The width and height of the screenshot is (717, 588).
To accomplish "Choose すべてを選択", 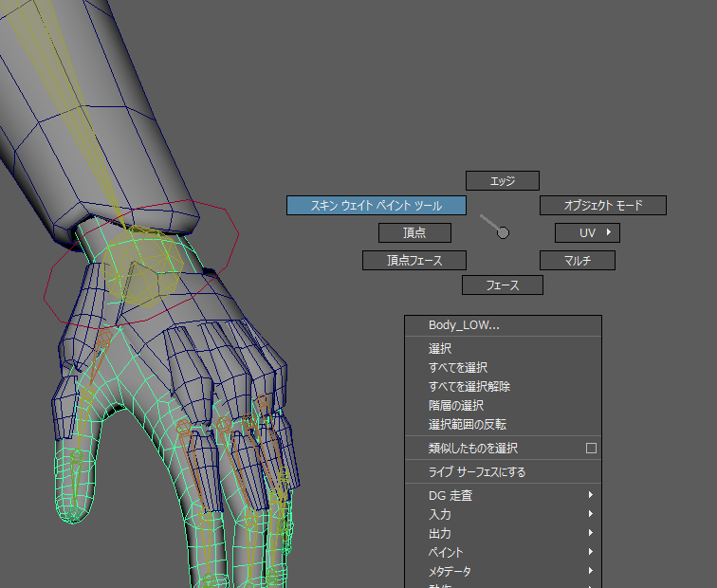I will 458,368.
